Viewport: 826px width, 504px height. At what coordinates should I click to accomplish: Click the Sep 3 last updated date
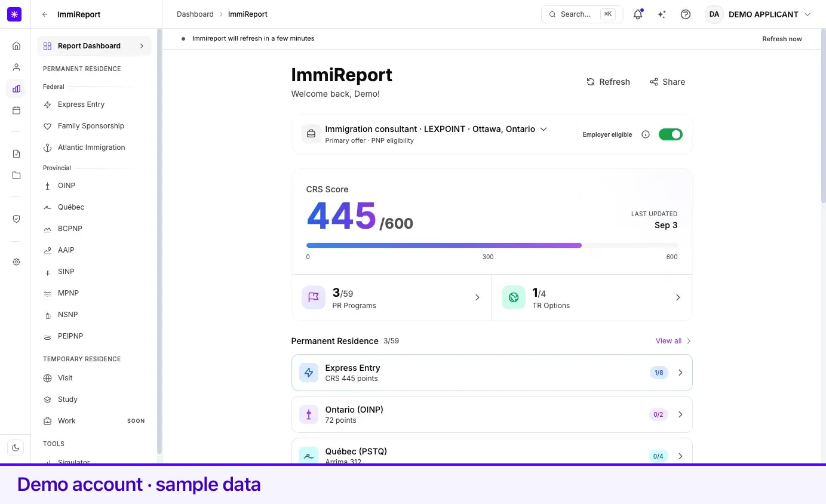click(x=666, y=225)
